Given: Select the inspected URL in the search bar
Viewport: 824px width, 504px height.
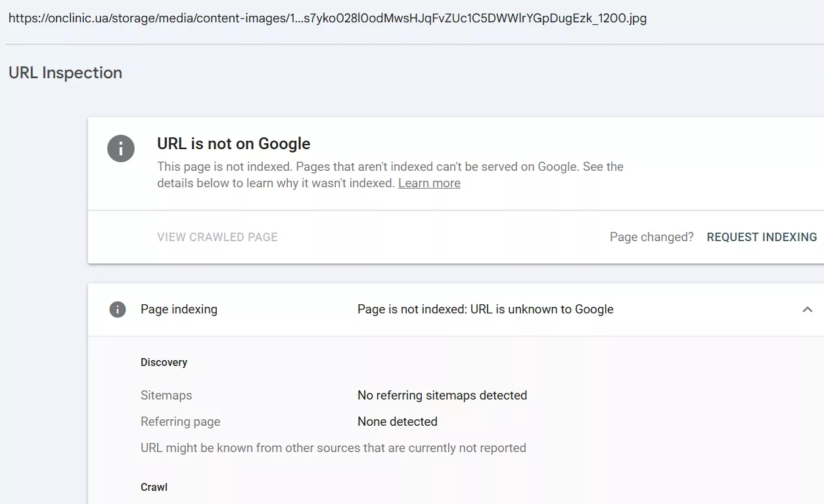Looking at the screenshot, I should pos(327,18).
